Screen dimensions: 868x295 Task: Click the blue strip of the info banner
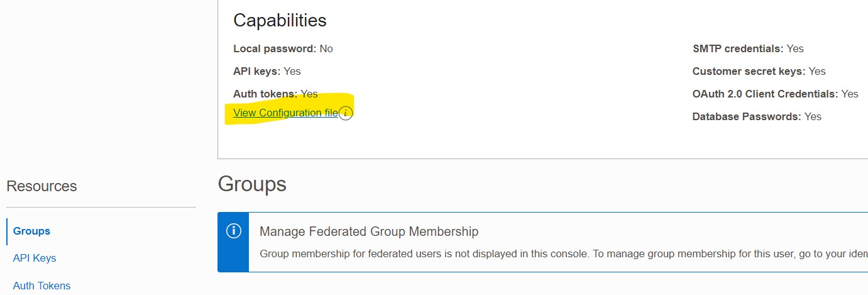(233, 242)
